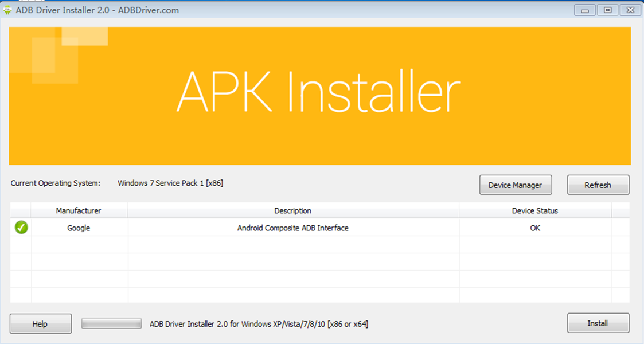Screen dimensions: 644x344
Task: Select the Android Composite ADB Interface entry
Action: pyautogui.click(x=292, y=228)
